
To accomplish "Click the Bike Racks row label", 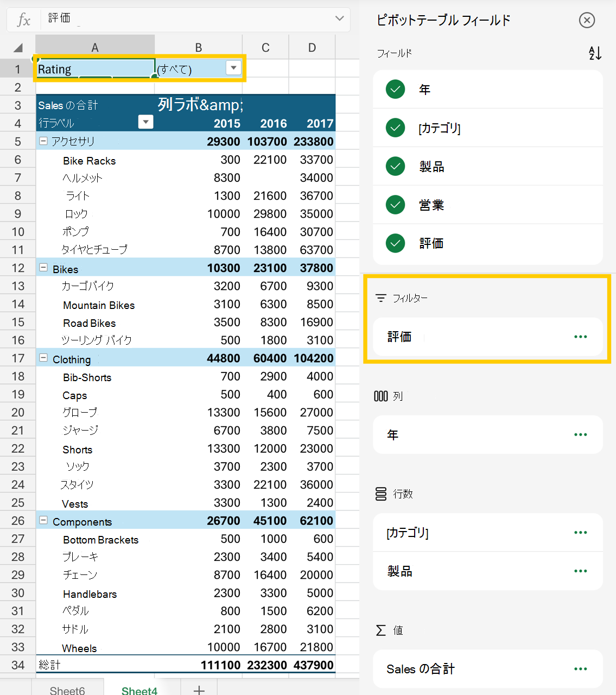I will click(x=89, y=161).
